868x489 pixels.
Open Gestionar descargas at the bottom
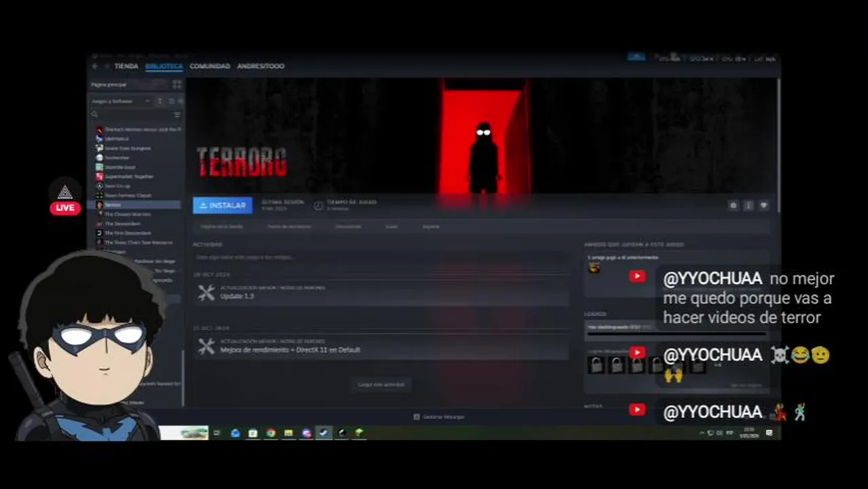[439, 417]
